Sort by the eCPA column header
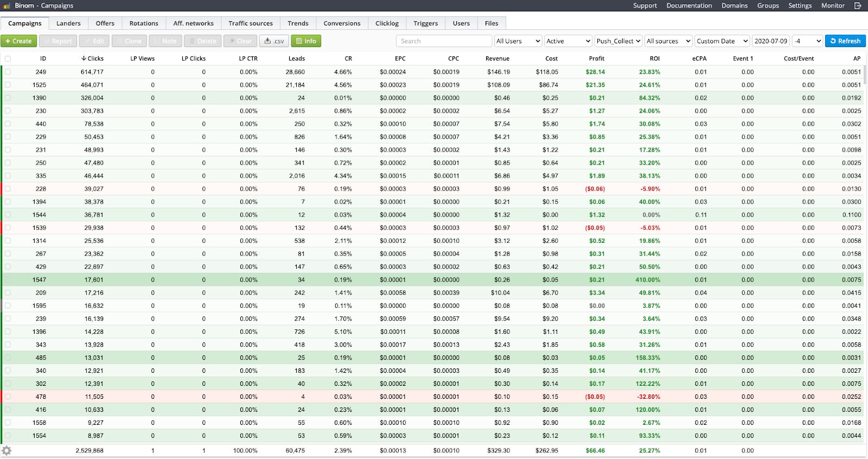This screenshot has width=868, height=459. (x=699, y=59)
